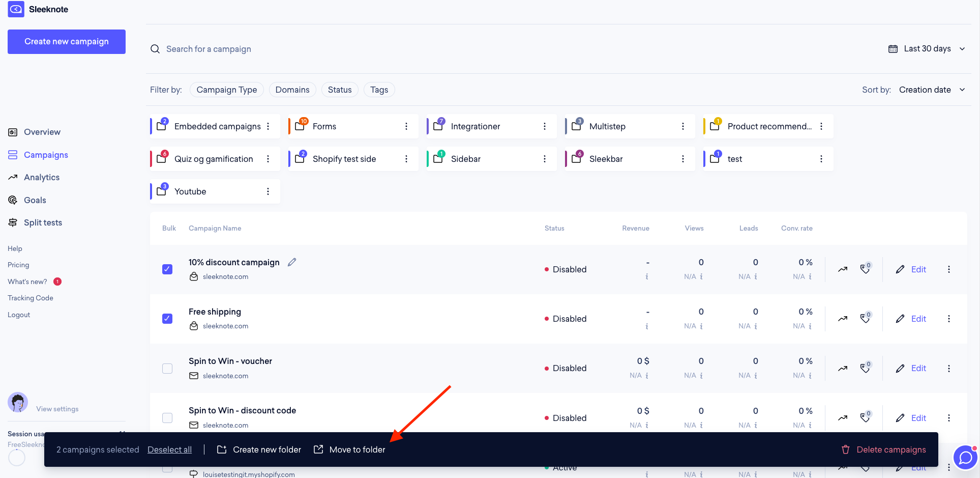Open the Domains filter

click(292, 90)
